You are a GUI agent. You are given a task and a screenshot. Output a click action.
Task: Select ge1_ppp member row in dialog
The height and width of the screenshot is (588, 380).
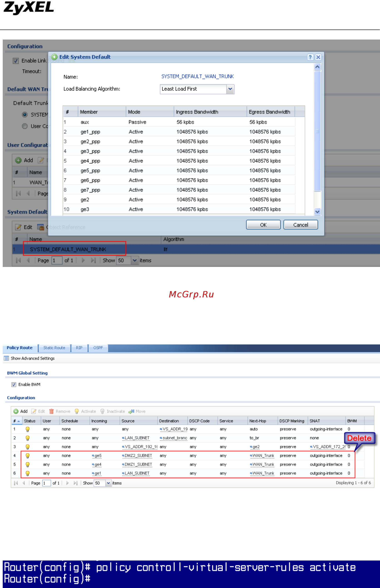click(179, 132)
